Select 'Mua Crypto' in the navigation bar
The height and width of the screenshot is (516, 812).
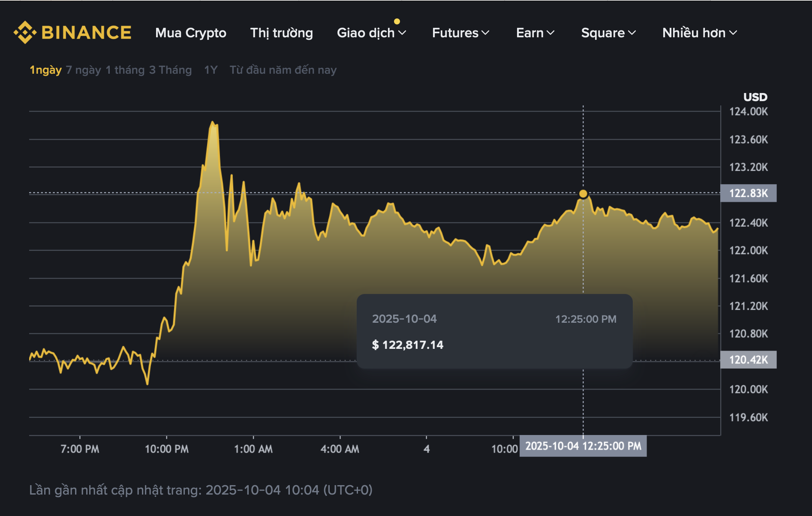pyautogui.click(x=191, y=33)
